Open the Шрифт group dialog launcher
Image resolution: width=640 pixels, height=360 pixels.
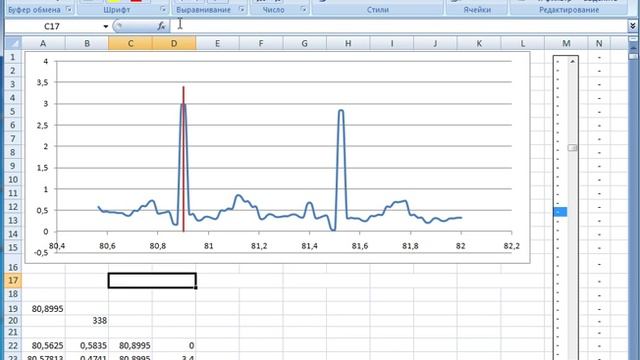tap(163, 9)
